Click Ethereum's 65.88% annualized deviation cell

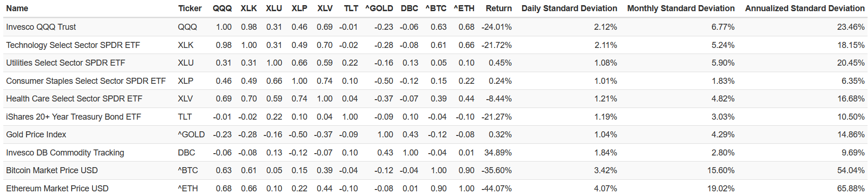(850, 189)
